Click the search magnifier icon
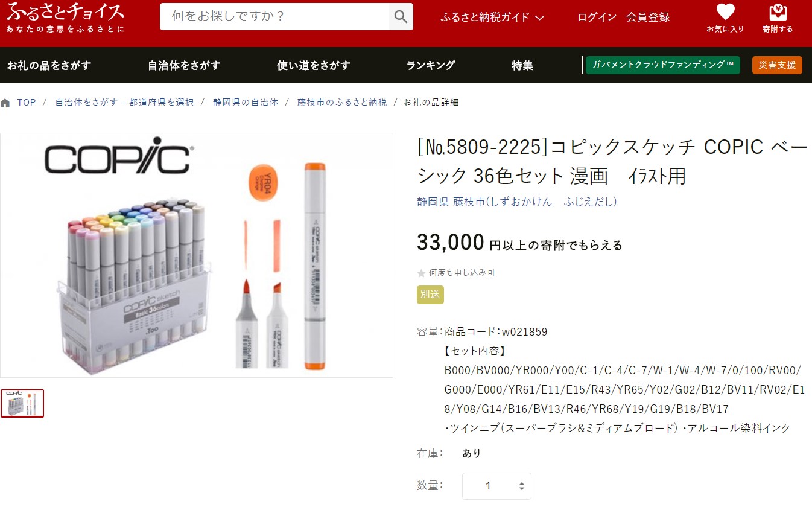The width and height of the screenshot is (812, 510). 401,16
